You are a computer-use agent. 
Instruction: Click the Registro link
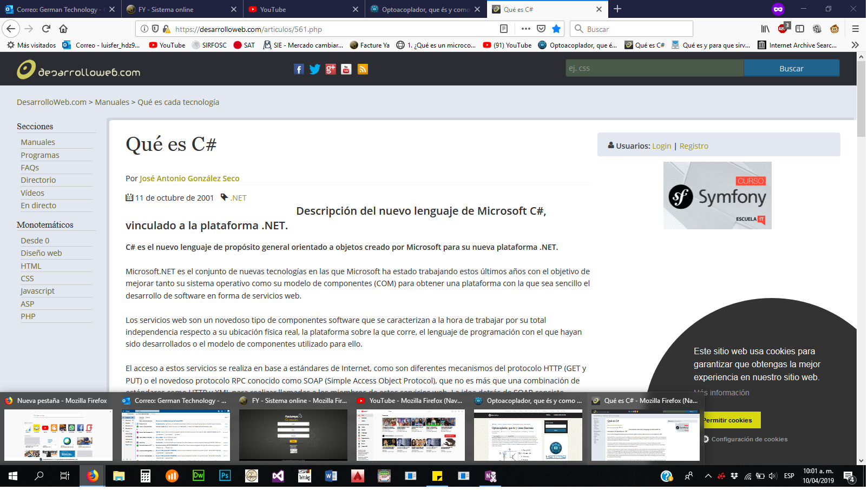[x=694, y=146]
